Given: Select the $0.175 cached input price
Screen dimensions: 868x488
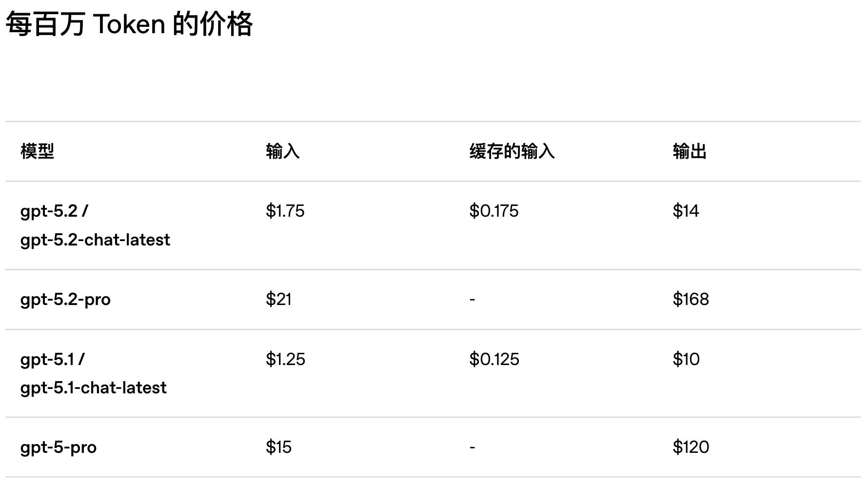Looking at the screenshot, I should (493, 211).
